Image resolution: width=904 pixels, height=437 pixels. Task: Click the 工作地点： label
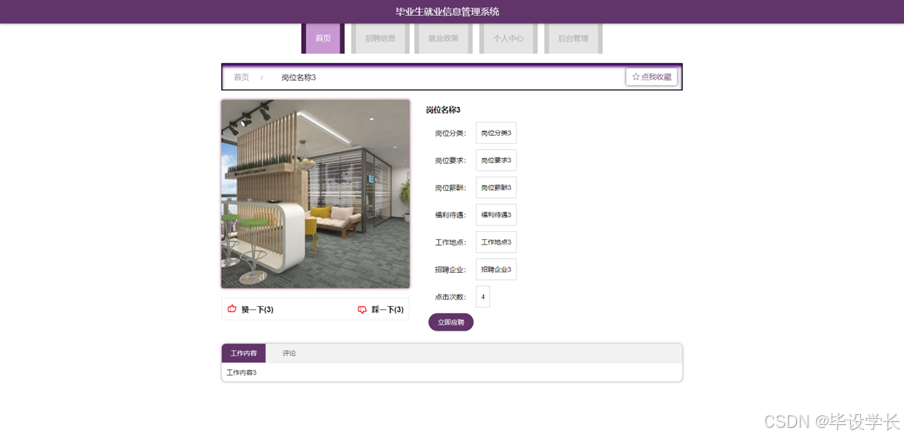tap(451, 242)
